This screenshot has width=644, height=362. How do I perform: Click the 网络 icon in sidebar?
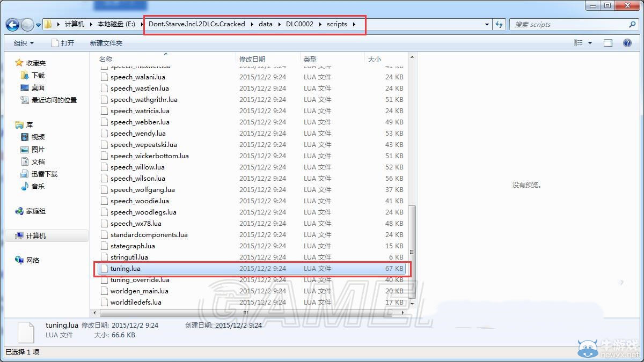(19, 261)
